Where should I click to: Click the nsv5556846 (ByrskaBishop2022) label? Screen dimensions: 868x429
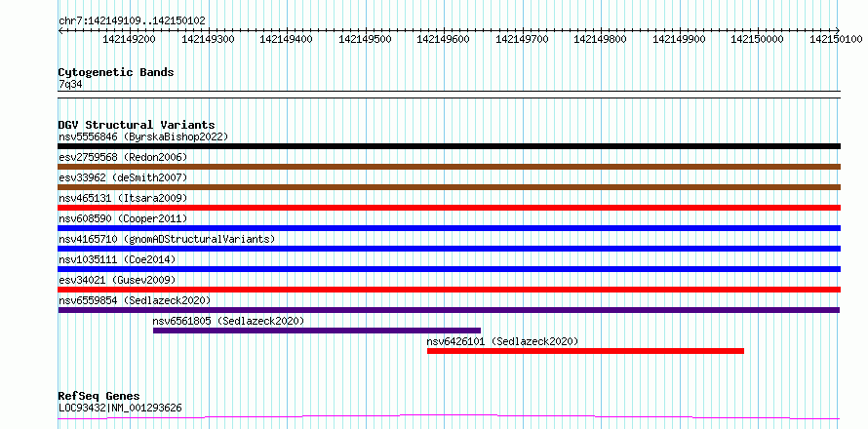click(x=142, y=136)
